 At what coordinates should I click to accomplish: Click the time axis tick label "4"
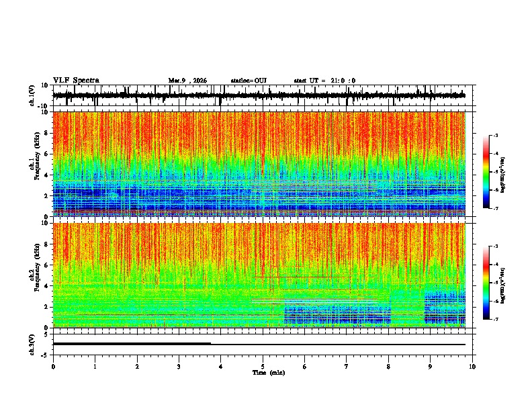[x=221, y=367]
